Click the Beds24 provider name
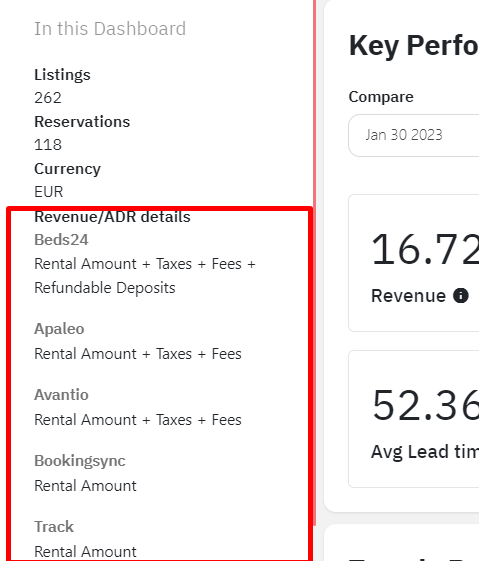479x561 pixels. click(61, 240)
